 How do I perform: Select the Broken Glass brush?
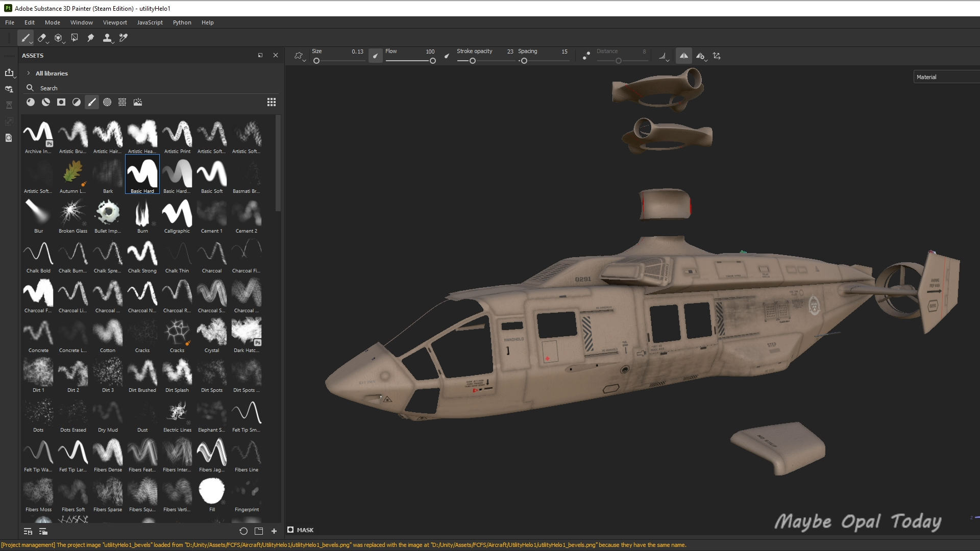click(73, 214)
